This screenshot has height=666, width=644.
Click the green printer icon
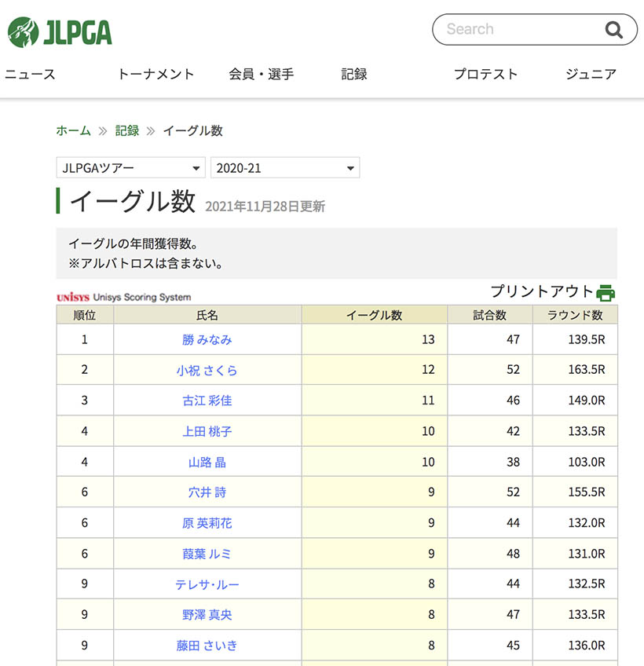click(x=606, y=293)
